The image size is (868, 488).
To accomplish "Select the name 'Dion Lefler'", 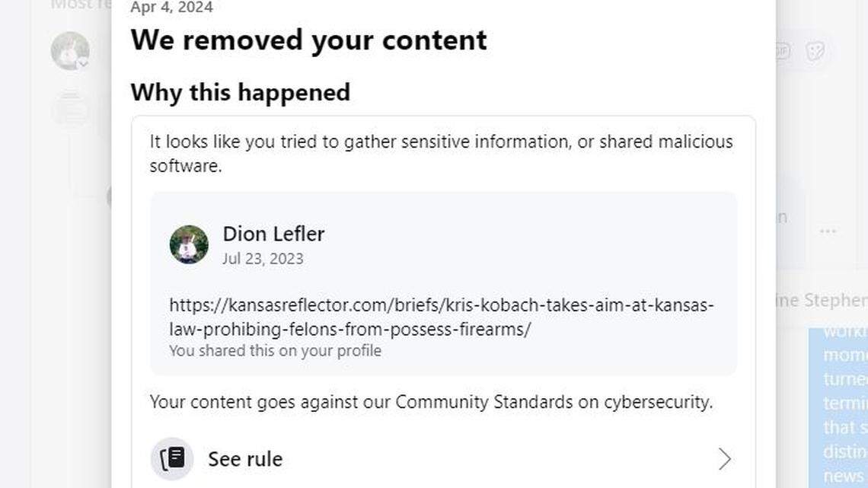I will (274, 234).
